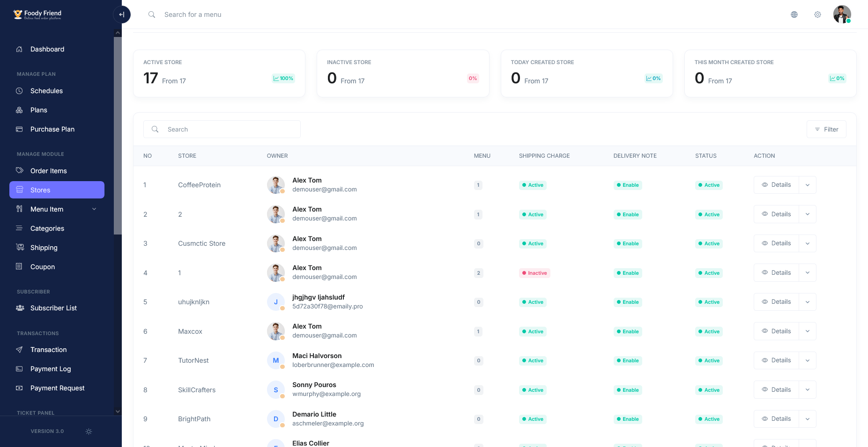
Task: Select the Stores sidebar item
Action: click(57, 190)
